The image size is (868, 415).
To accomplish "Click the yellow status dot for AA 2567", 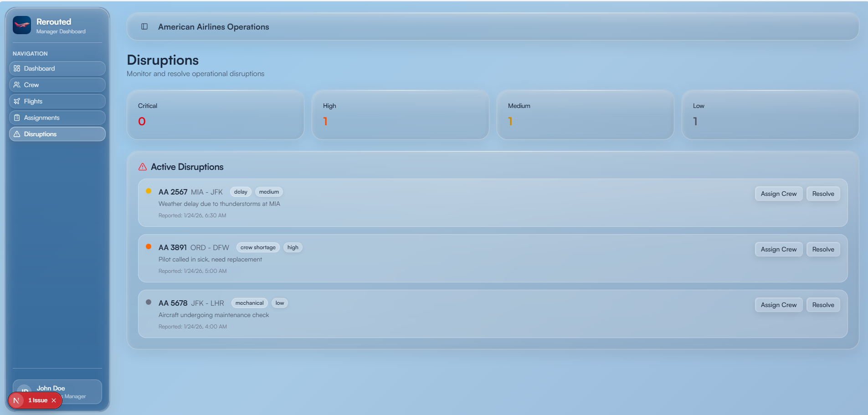I will click(149, 191).
